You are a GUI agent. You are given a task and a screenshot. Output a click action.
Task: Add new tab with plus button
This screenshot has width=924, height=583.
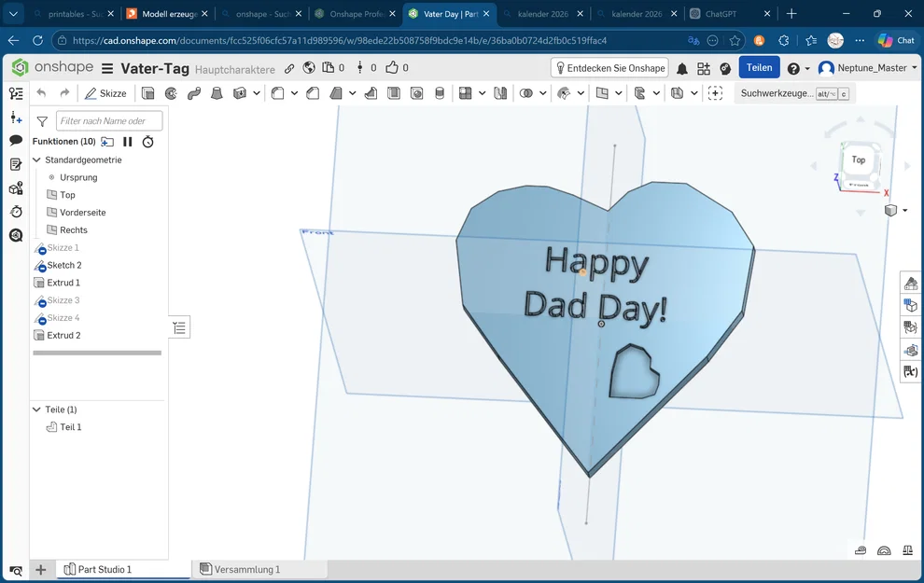point(41,569)
